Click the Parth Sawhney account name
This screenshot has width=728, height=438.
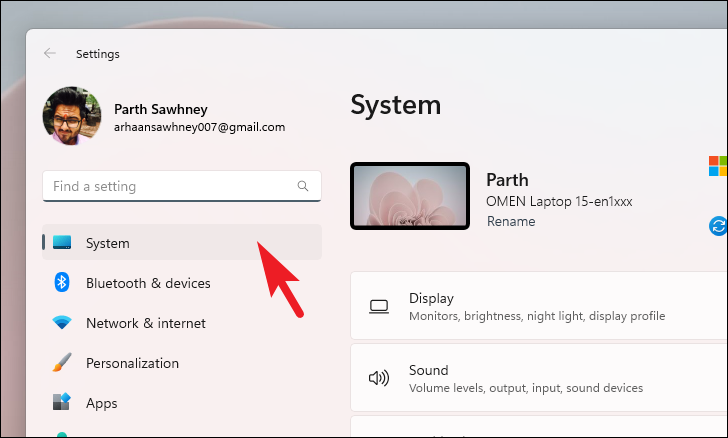(x=161, y=109)
